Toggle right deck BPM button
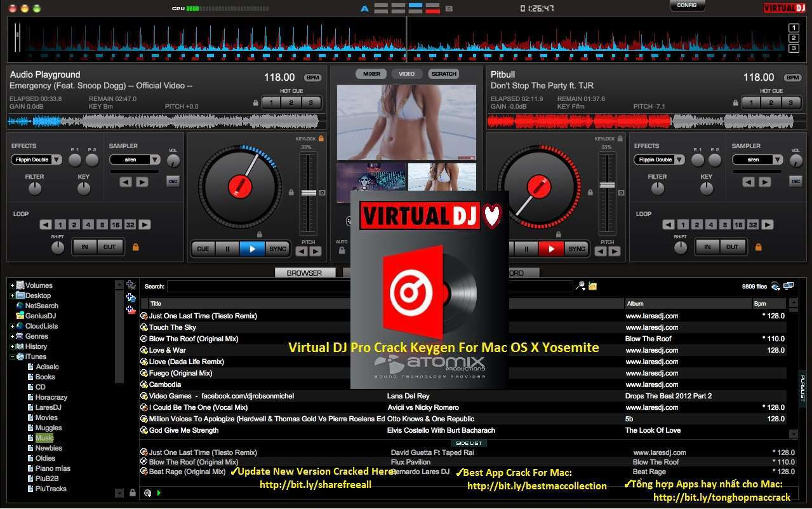812x509 pixels. pos(792,78)
